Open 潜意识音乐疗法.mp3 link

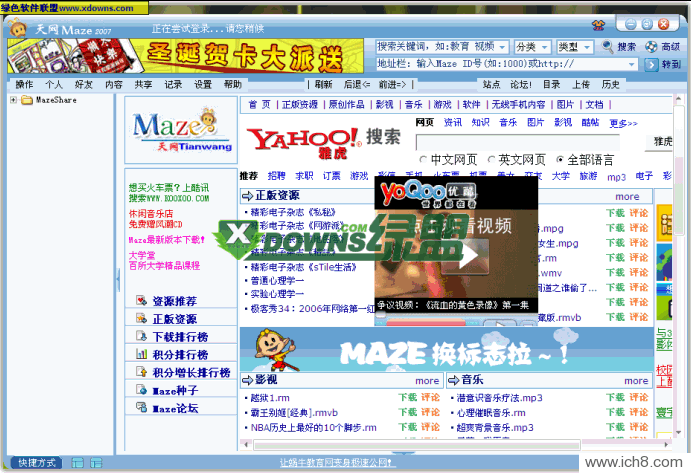pyautogui.click(x=499, y=398)
